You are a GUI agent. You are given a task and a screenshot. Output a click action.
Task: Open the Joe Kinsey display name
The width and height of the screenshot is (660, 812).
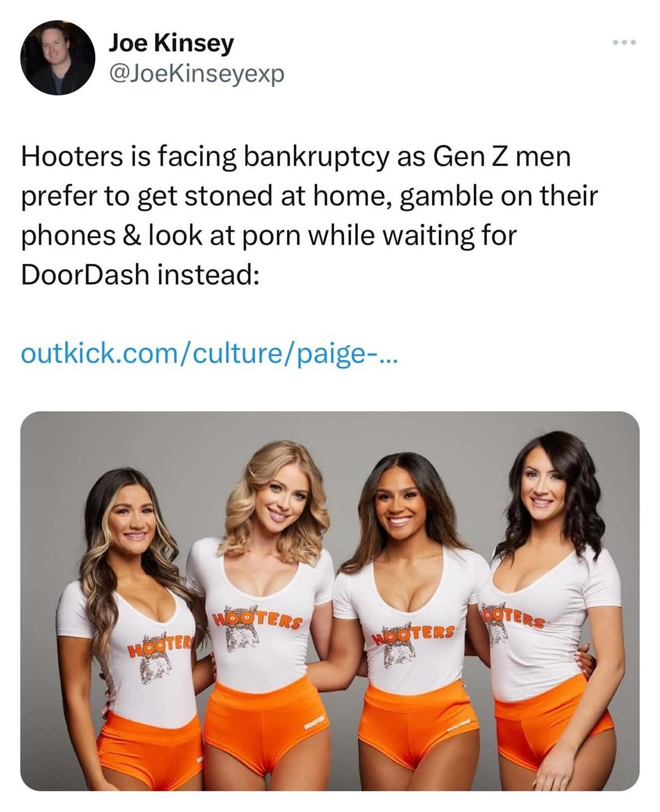tap(171, 44)
